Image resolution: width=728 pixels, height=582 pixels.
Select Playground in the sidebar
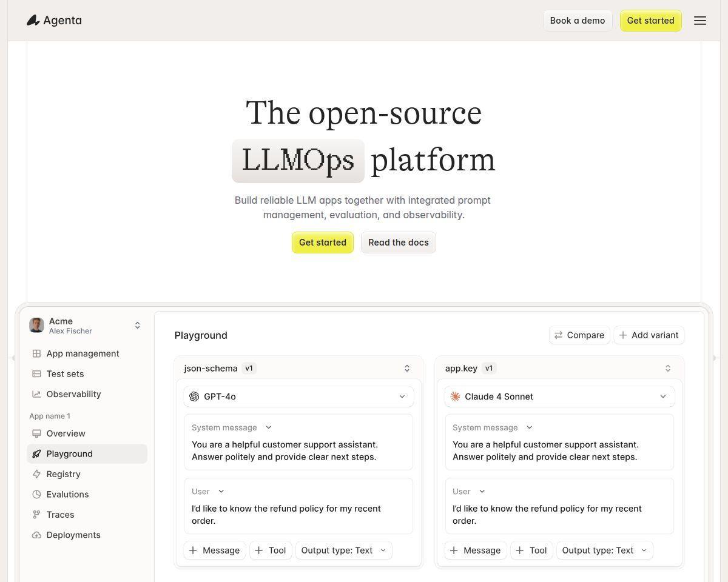[x=87, y=454]
